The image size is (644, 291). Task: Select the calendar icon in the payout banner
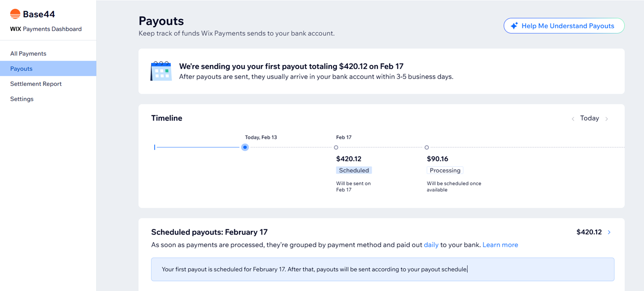tap(160, 71)
